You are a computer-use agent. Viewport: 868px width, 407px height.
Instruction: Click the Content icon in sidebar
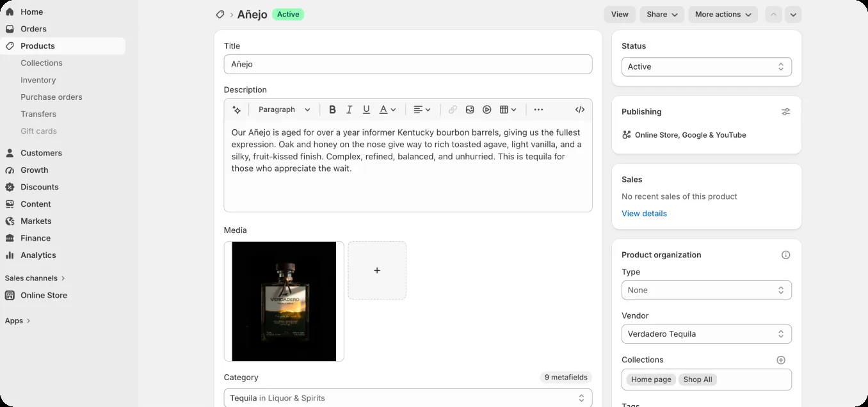click(10, 204)
